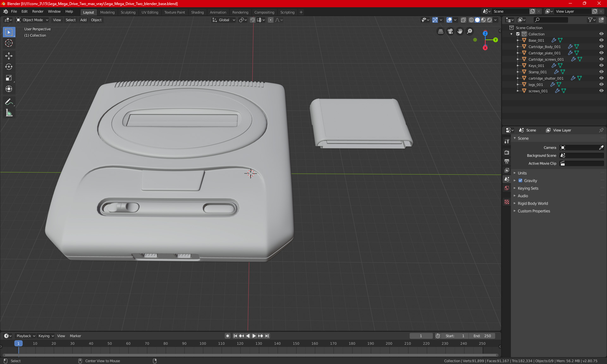Select the Scale tool
This screenshot has height=364, width=607.
pos(9,78)
